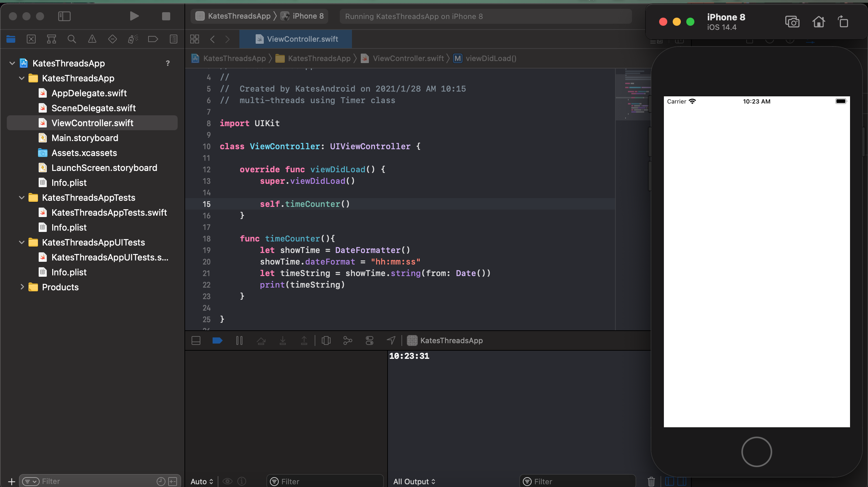Screen dimensions: 868x487
Task: Open the Symbol navigator
Action: 52,39
